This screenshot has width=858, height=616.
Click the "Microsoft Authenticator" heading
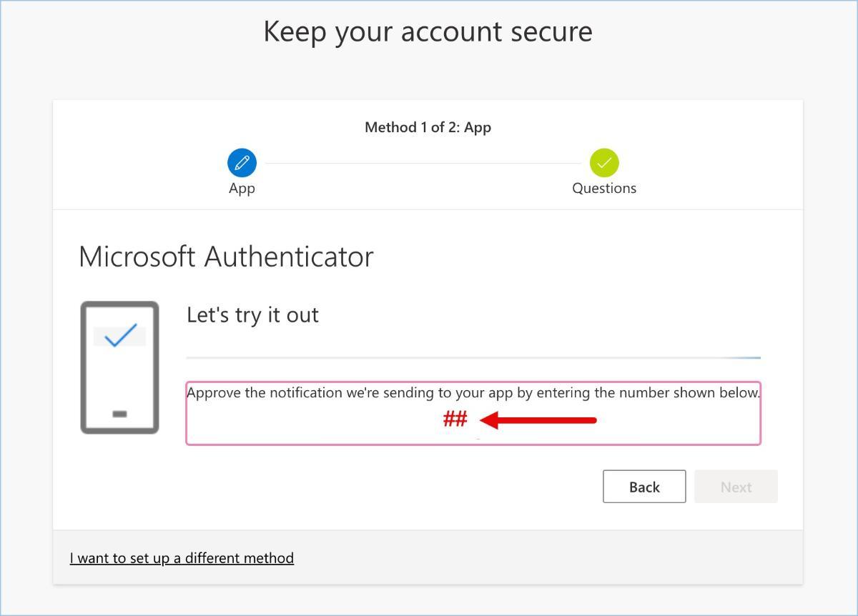[x=226, y=257]
